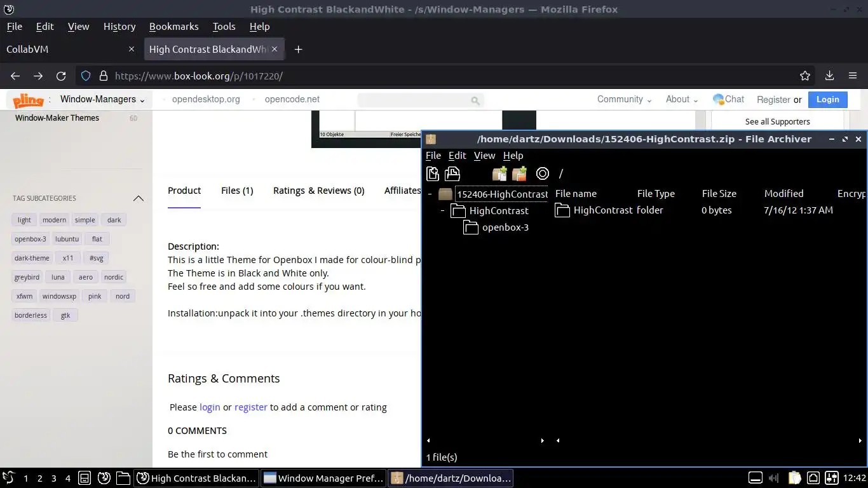Open Firefox Tools menu

(x=224, y=26)
